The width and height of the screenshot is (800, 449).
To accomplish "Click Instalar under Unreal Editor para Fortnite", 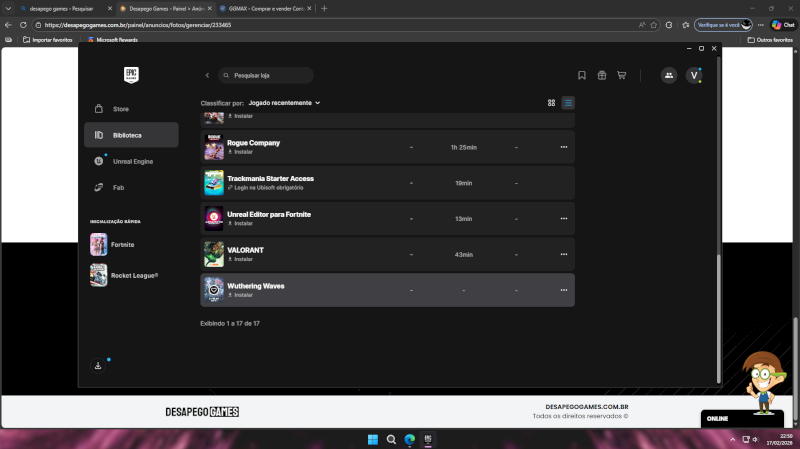I will [240, 223].
